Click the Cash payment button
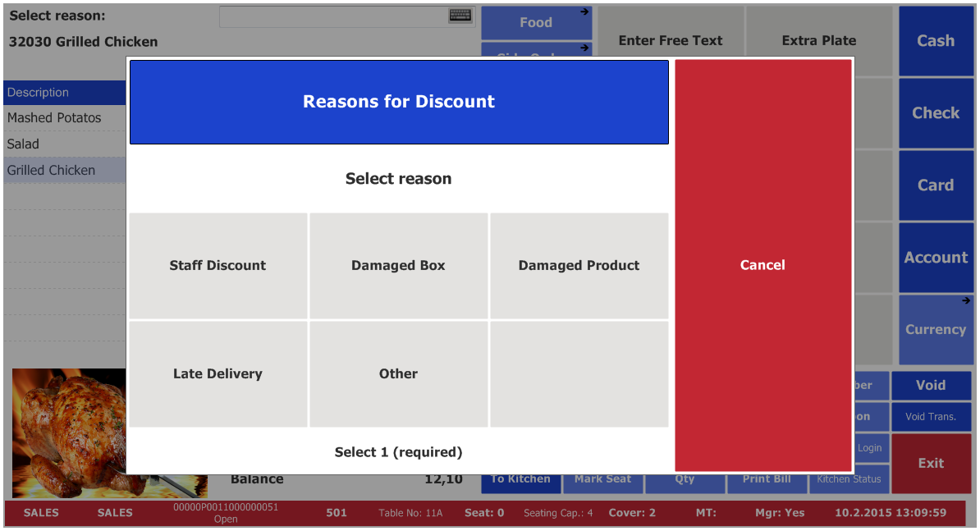 [936, 40]
